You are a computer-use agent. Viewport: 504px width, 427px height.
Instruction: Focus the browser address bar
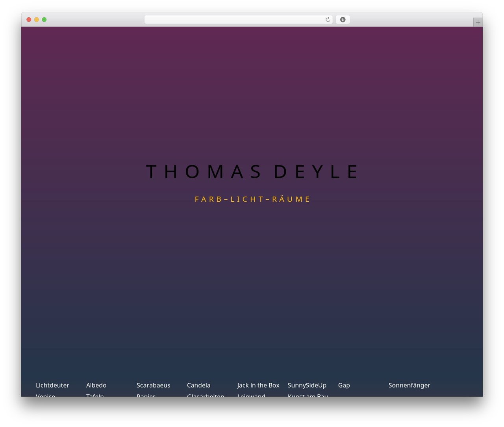[x=238, y=20]
